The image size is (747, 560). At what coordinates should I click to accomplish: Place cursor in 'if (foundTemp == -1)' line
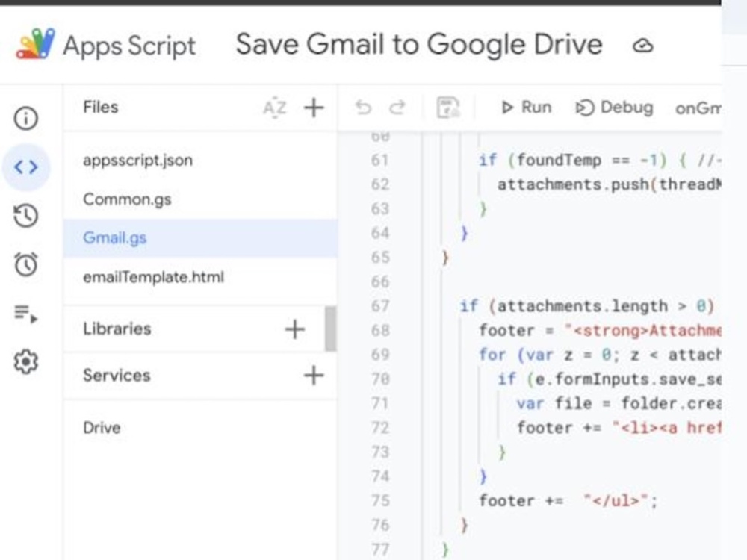click(x=599, y=160)
